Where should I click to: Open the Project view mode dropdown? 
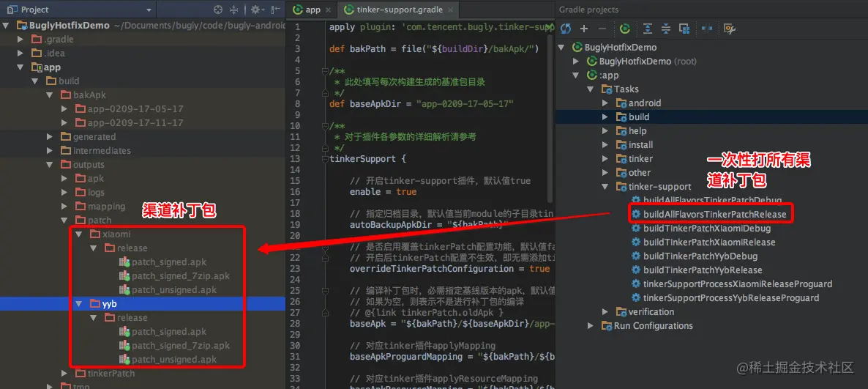point(149,10)
